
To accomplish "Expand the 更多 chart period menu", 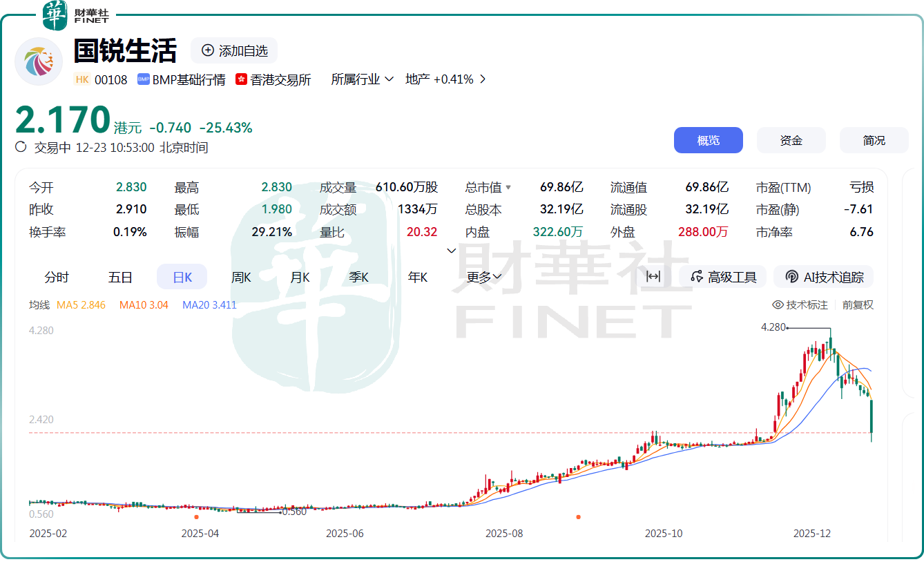I will 483,277.
